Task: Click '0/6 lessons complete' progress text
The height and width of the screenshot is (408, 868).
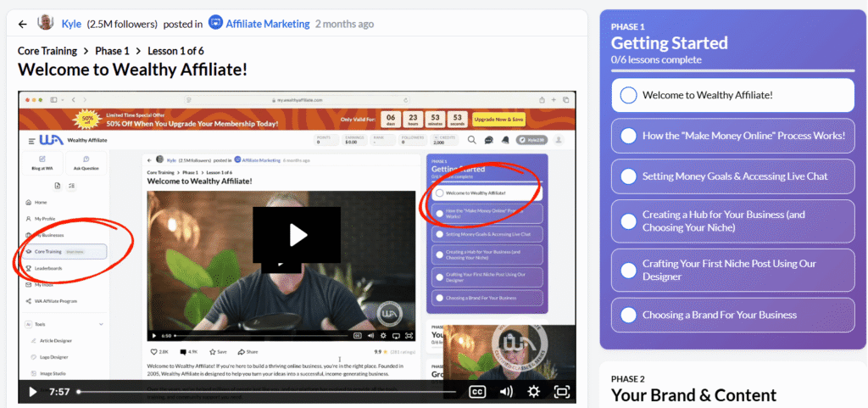Action: pyautogui.click(x=656, y=59)
